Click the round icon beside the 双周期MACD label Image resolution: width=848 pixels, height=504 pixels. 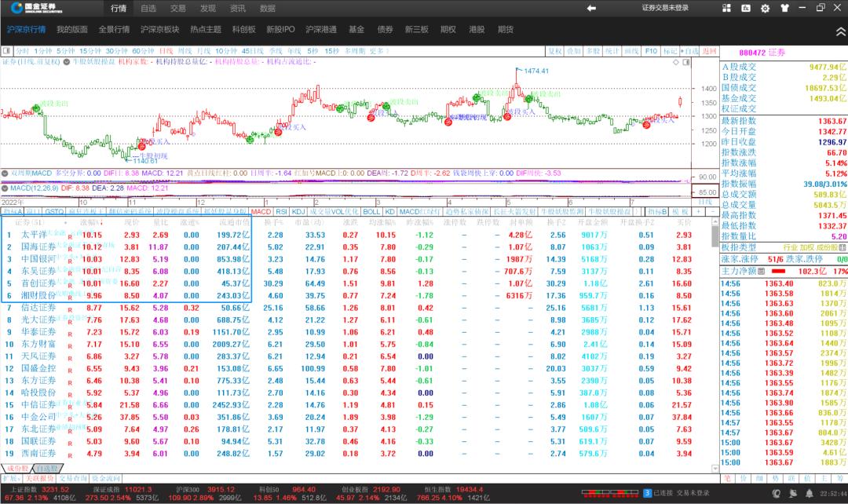coord(5,172)
